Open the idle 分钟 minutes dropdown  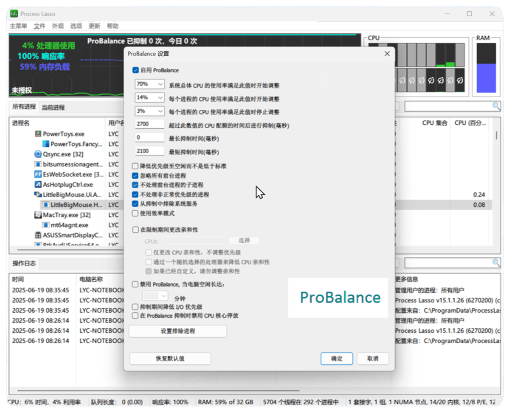click(155, 296)
